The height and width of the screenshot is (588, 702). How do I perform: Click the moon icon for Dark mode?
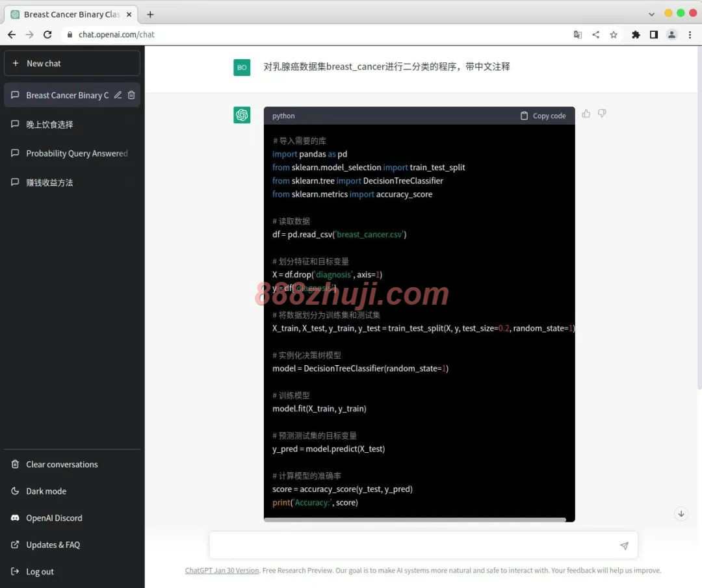tap(15, 491)
